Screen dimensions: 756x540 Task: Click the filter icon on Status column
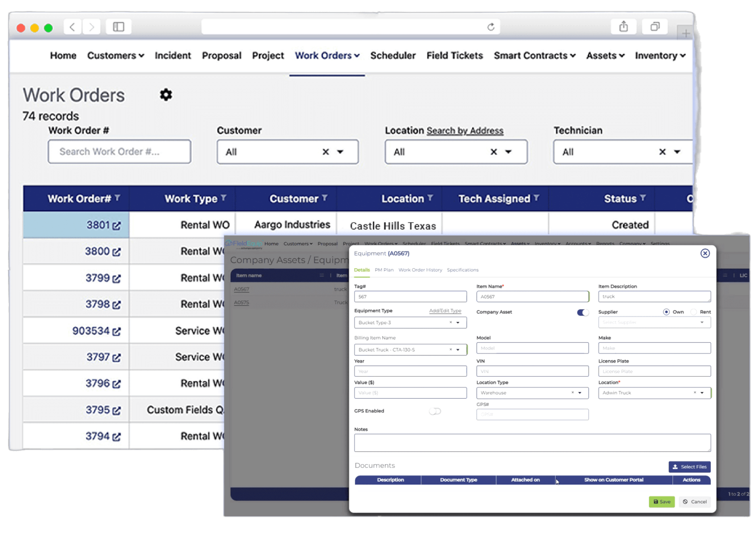pos(644,198)
